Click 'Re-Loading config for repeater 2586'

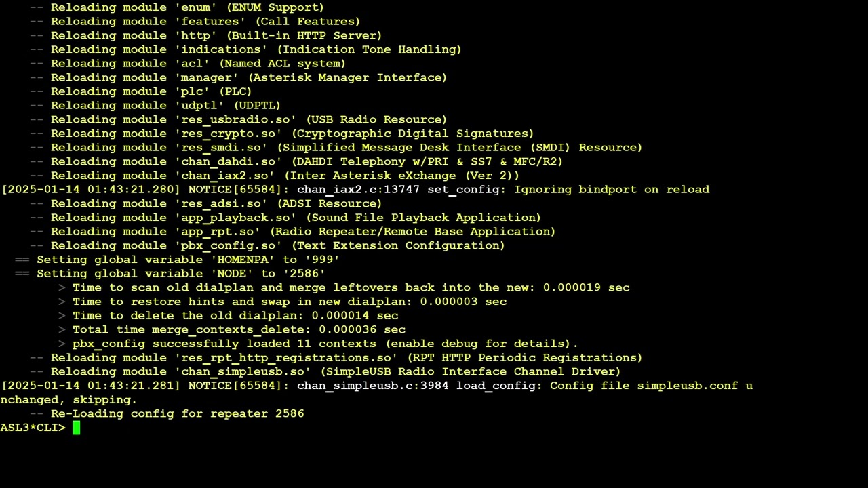click(177, 414)
